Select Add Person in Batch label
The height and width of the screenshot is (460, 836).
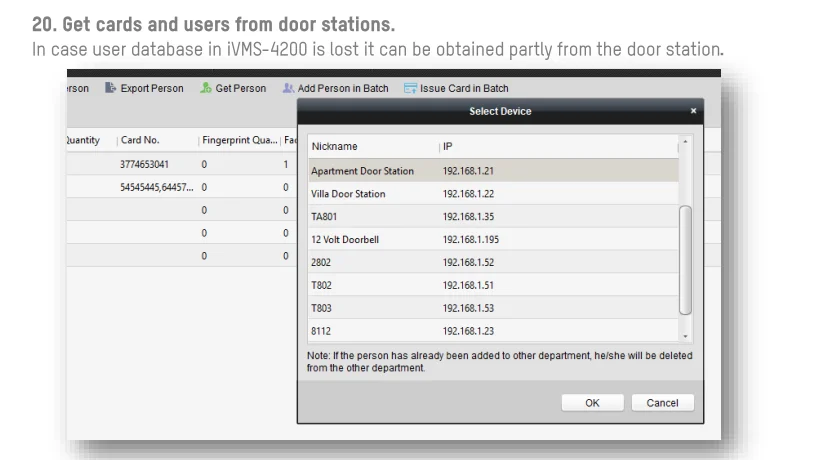coord(343,88)
